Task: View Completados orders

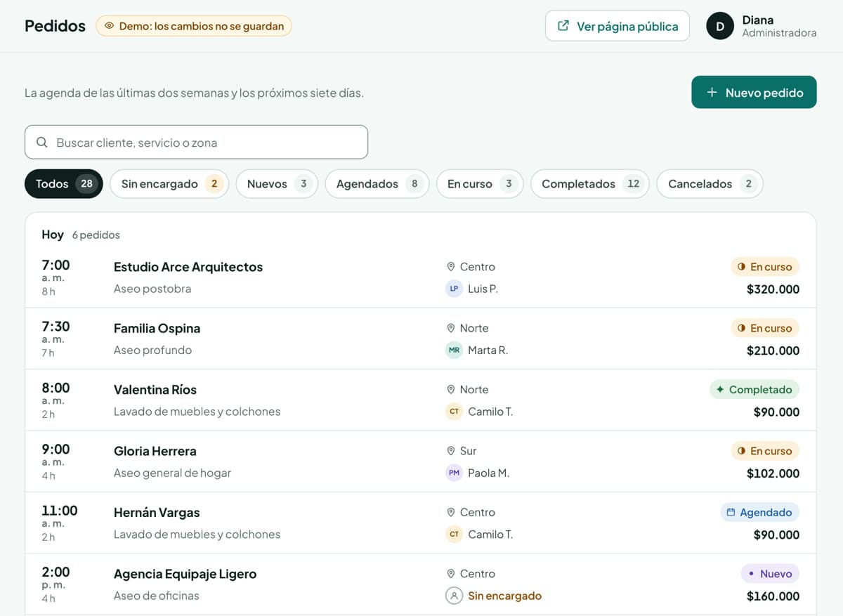Action: 590,184
